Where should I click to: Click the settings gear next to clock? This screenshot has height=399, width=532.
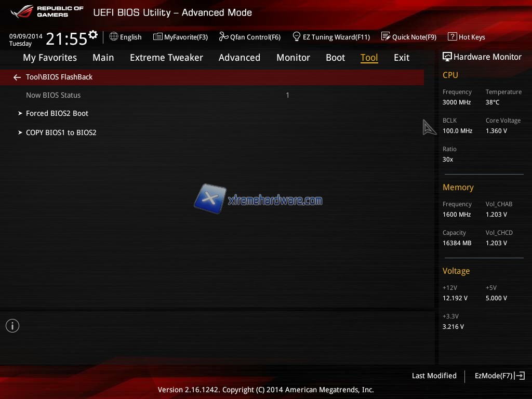pyautogui.click(x=93, y=35)
